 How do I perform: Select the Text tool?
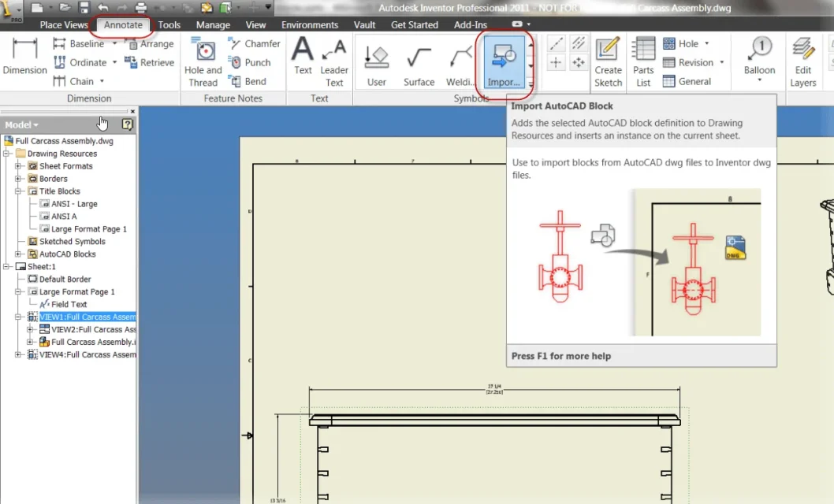(x=303, y=56)
